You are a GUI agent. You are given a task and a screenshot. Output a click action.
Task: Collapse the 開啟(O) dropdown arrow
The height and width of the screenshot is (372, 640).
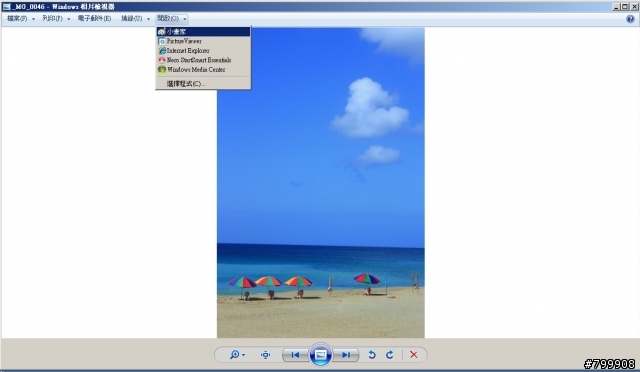pyautogui.click(x=185, y=19)
